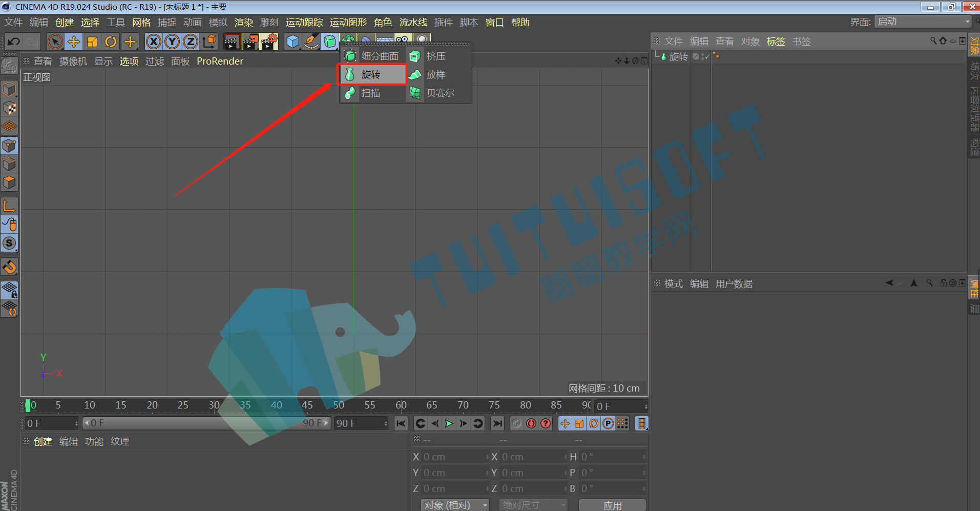This screenshot has height=511, width=980.
Task: Choose 细分曲面 from generator flyout
Action: pos(372,56)
